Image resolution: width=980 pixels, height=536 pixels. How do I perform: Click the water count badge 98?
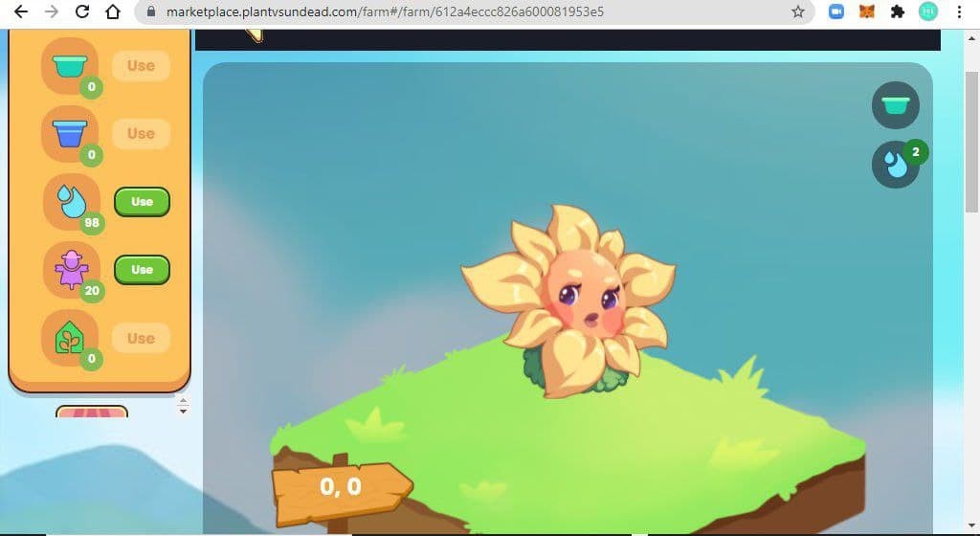92,222
